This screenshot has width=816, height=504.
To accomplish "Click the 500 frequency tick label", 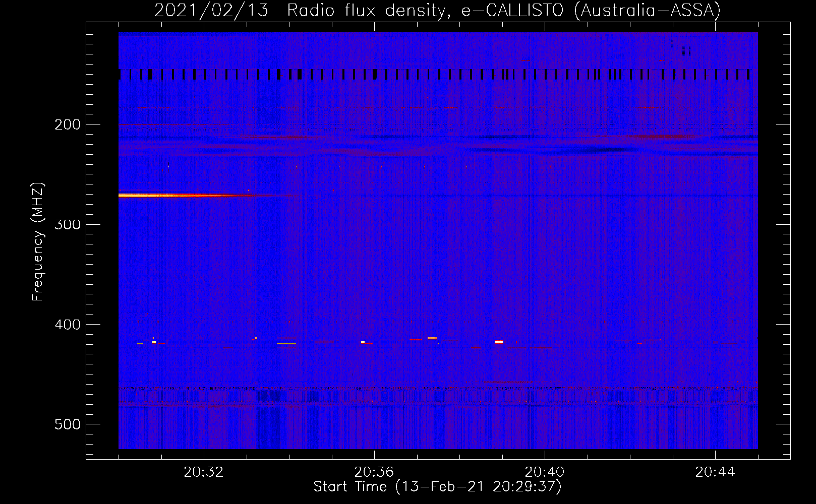I will 68,424.
